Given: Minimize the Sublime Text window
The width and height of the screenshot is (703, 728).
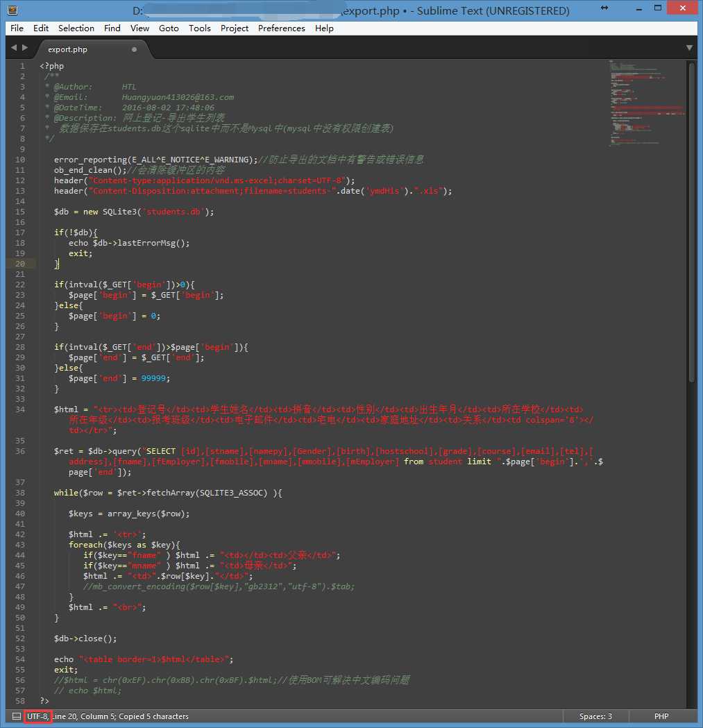Looking at the screenshot, I should pos(639,8).
